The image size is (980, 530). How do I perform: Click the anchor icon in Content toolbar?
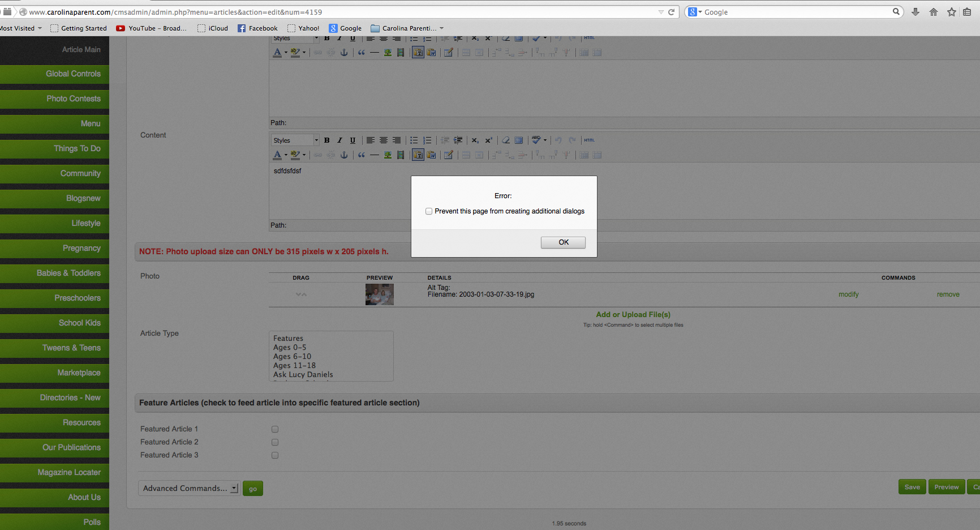click(x=344, y=155)
